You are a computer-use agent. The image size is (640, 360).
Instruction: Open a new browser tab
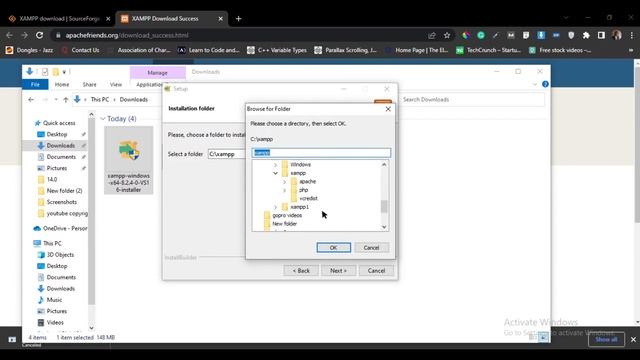[238, 19]
